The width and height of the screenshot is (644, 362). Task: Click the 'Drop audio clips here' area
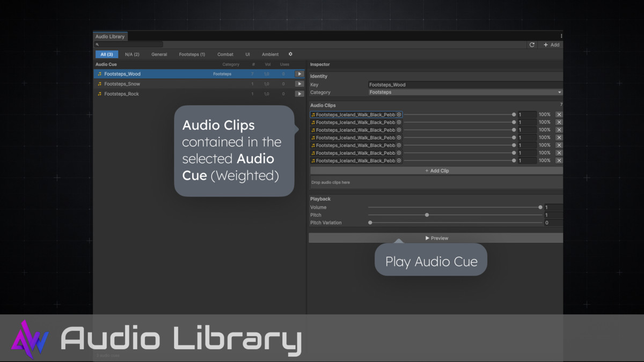(436, 182)
